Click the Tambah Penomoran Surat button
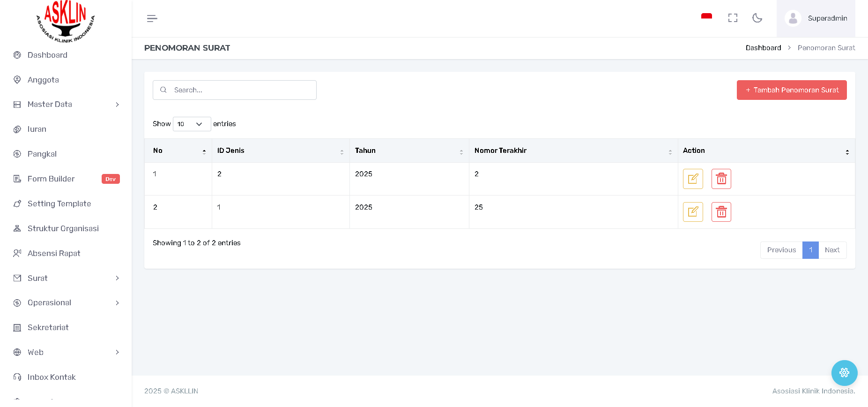This screenshot has width=868, height=407. click(791, 90)
